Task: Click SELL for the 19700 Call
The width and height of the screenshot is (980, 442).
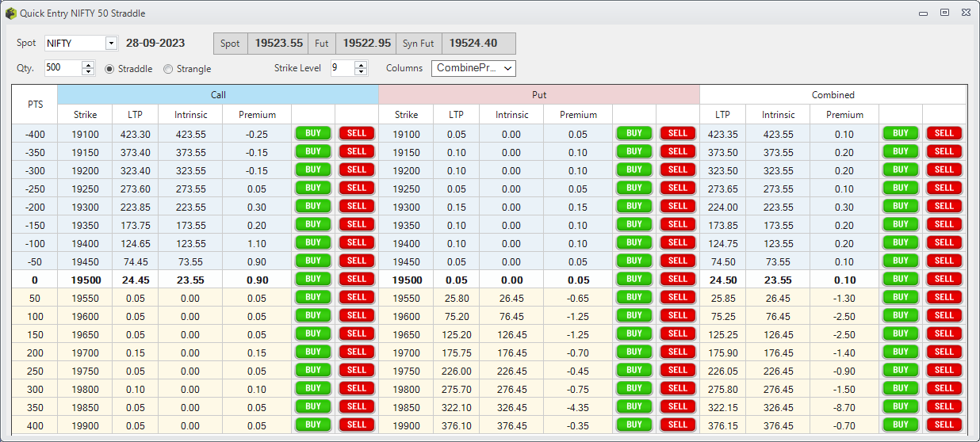Action: tap(357, 352)
